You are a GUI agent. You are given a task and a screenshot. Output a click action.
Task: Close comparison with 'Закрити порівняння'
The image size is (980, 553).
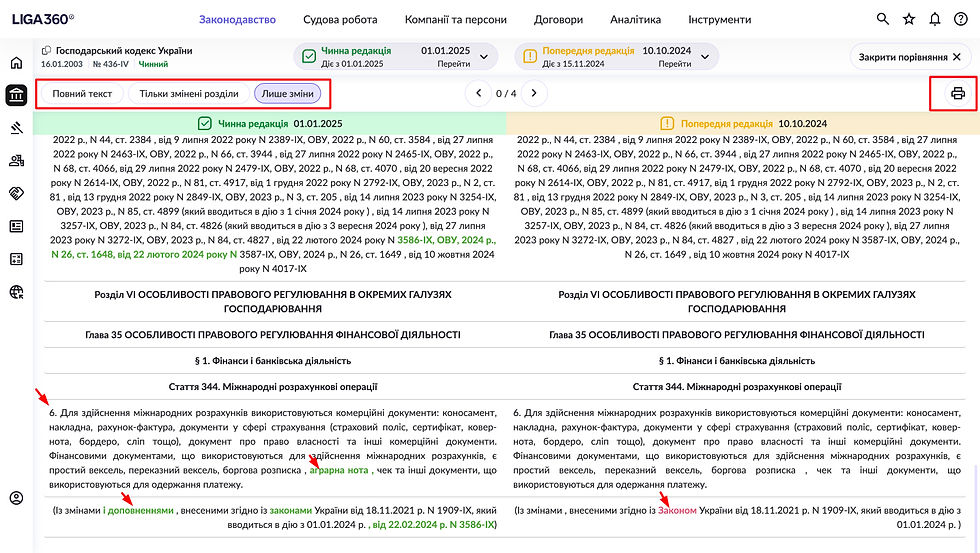910,57
